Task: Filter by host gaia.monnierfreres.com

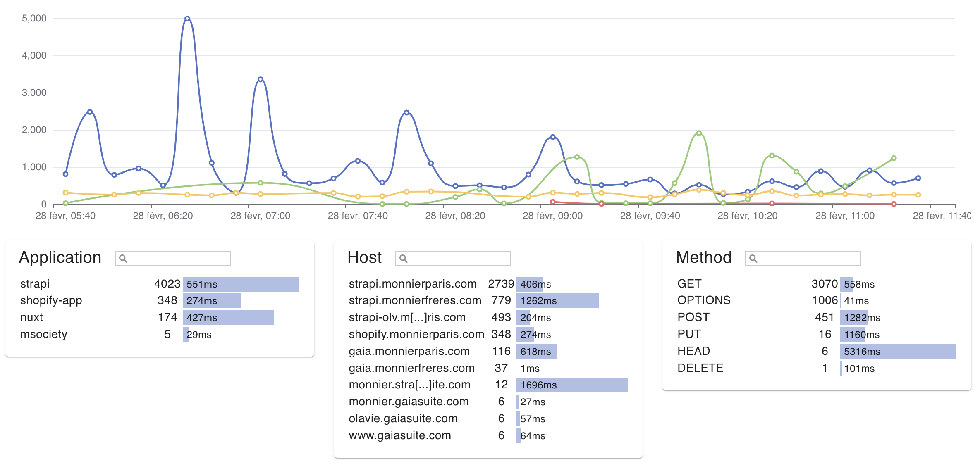Action: [x=488, y=368]
